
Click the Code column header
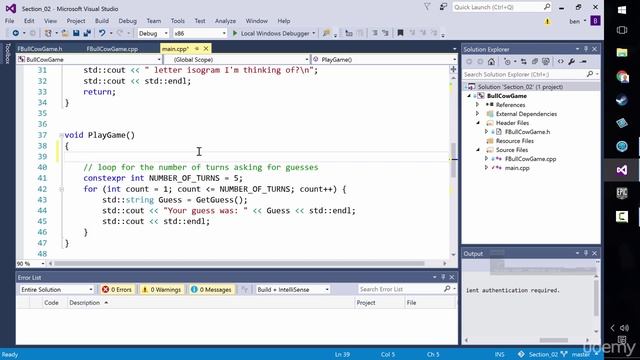[51, 302]
